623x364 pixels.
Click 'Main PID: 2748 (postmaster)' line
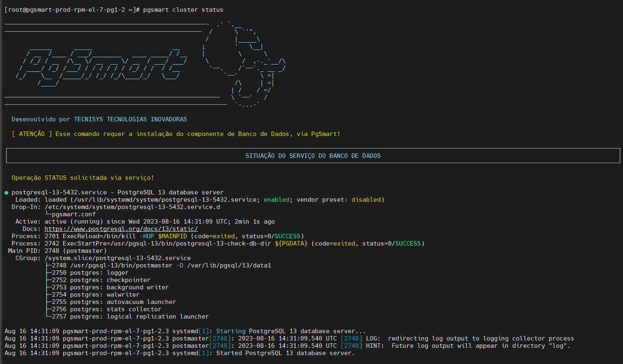57,251
